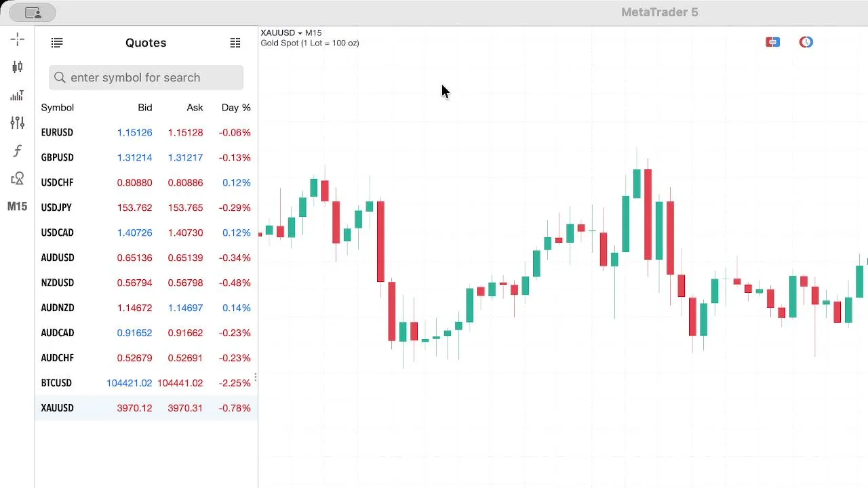Open chart settings sliders icon
This screenshot has height=488, width=868.
coord(18,123)
